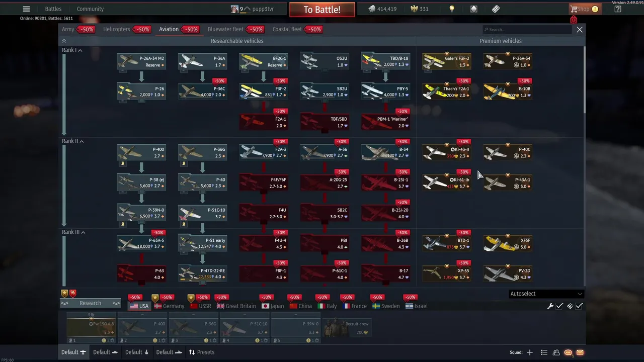Open the warbonds diamond icon

(474, 9)
